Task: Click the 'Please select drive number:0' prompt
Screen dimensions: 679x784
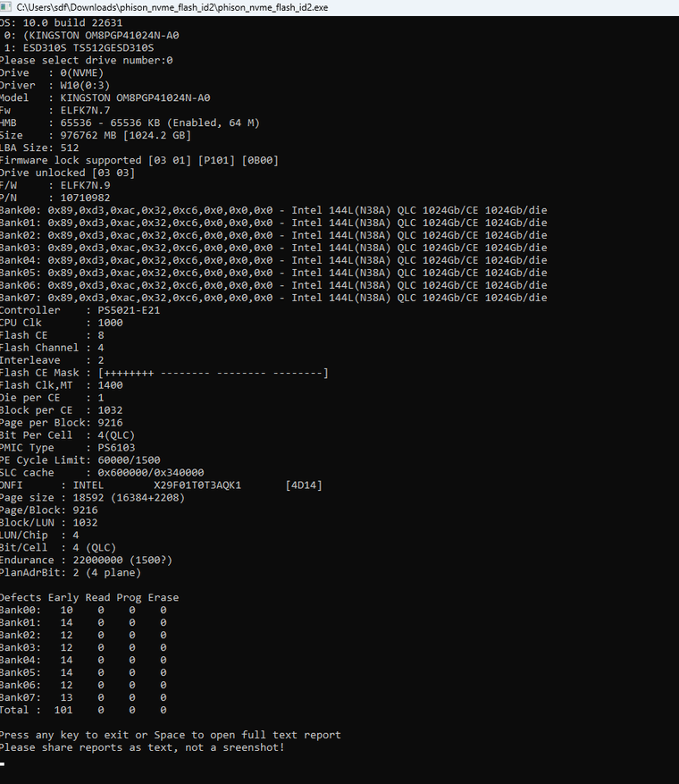Action: point(87,61)
